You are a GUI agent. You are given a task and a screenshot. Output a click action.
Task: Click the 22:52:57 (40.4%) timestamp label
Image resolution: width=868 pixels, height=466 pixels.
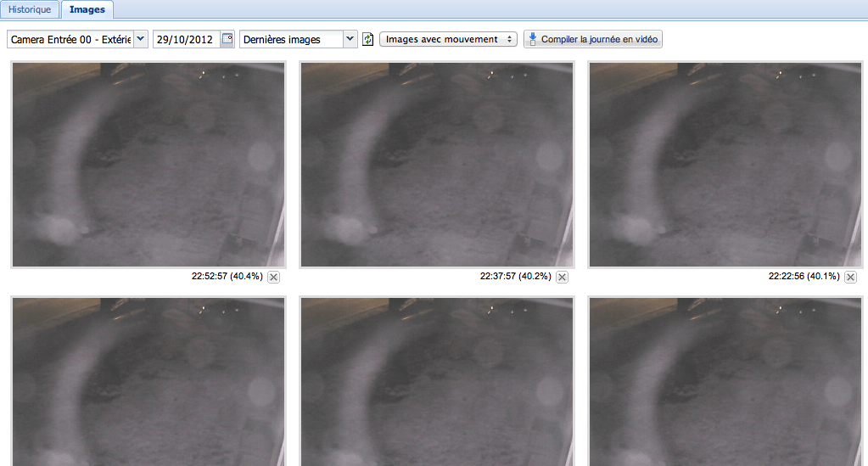click(227, 276)
